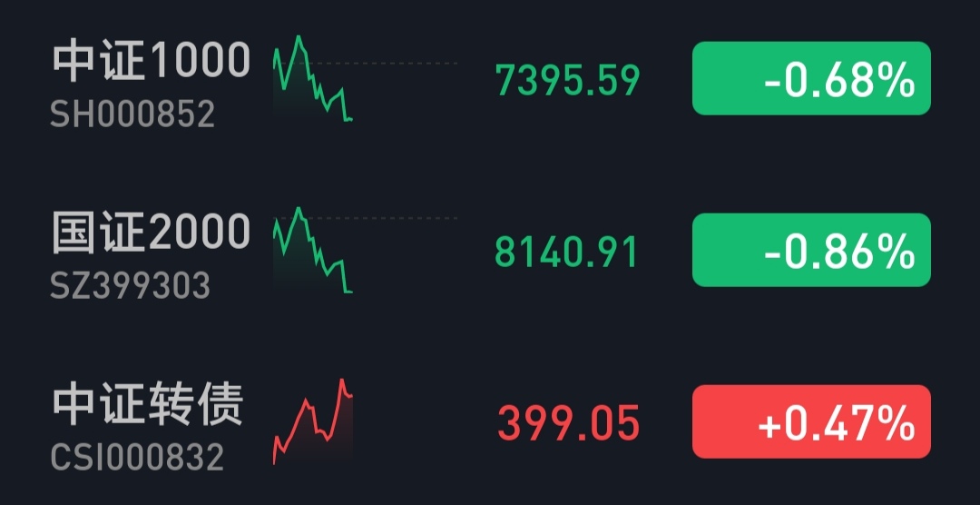Toggle the red +0.47% change badge
This screenshot has width=980, height=505.
[x=811, y=421]
